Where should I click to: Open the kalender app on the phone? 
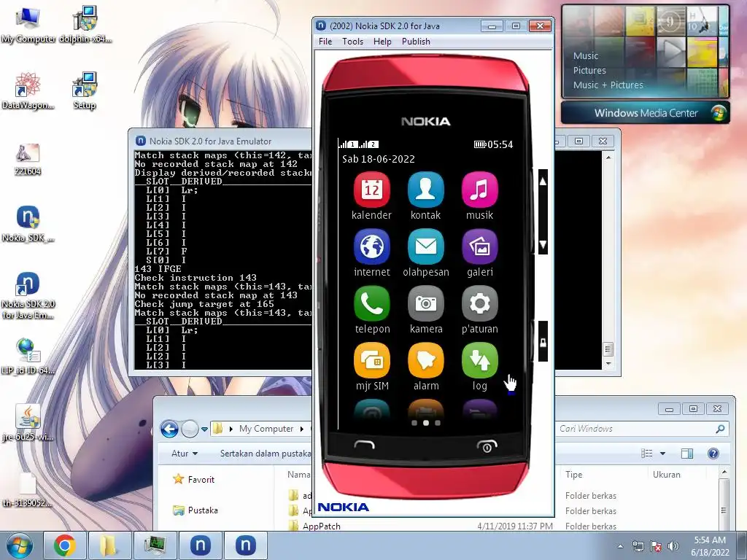point(371,190)
